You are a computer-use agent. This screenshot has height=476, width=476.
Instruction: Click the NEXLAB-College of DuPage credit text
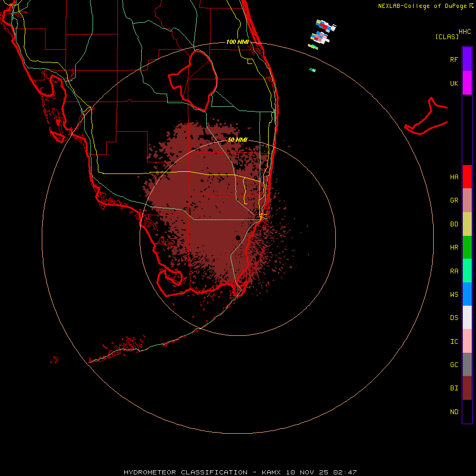pos(422,6)
